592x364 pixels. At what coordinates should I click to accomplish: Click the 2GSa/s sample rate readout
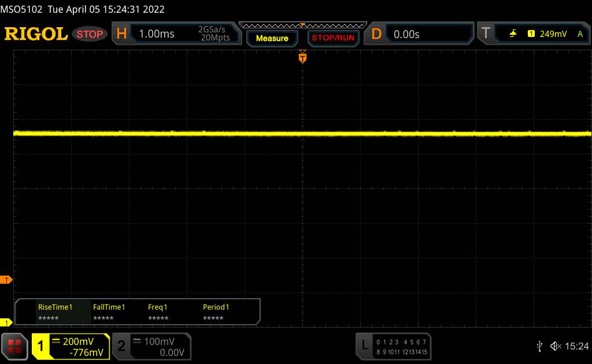pyautogui.click(x=212, y=29)
